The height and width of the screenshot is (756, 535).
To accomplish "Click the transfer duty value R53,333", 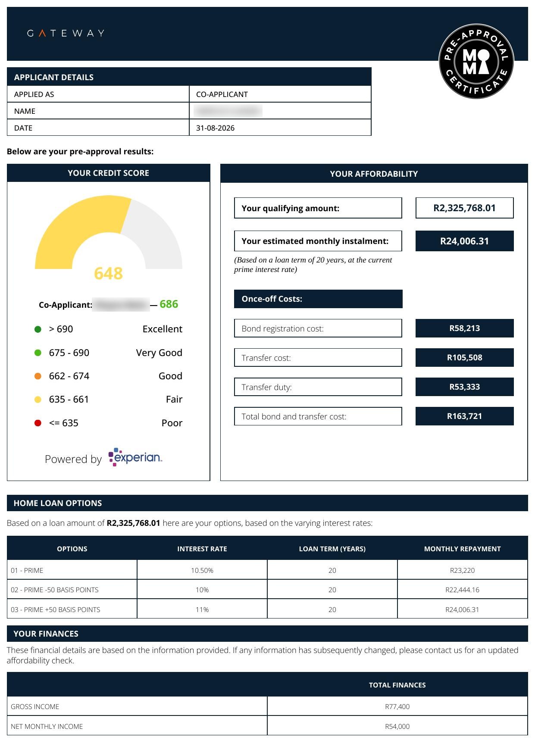I will [x=465, y=387].
